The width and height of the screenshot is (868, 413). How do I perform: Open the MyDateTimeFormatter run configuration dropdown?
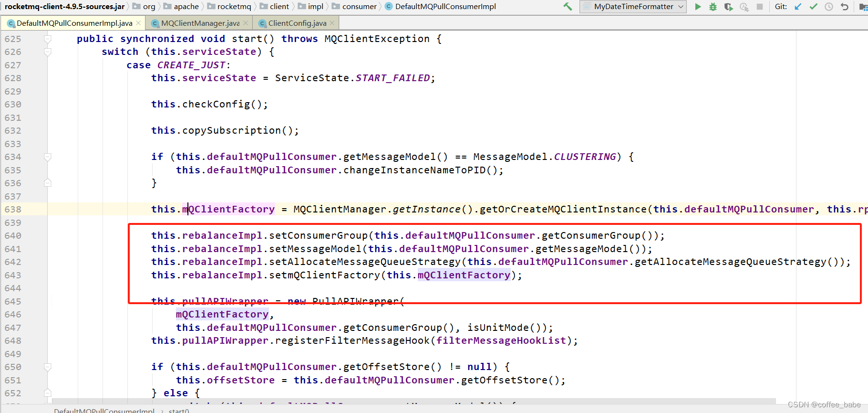coord(633,7)
